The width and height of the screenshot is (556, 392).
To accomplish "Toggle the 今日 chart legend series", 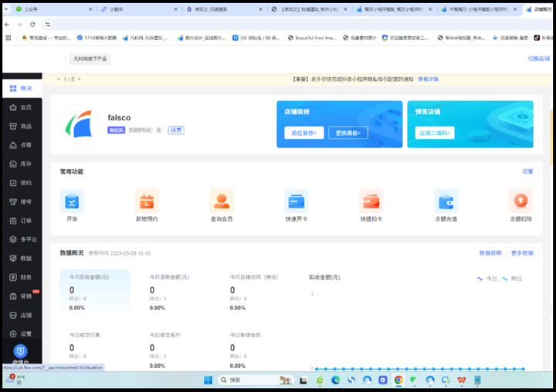I will (487, 279).
